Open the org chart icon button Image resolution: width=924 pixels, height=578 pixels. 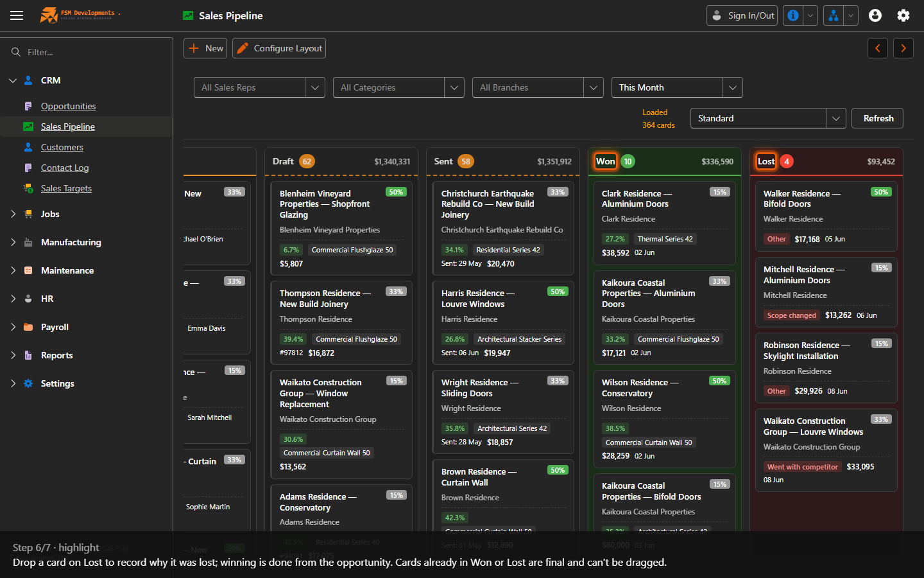pos(833,15)
